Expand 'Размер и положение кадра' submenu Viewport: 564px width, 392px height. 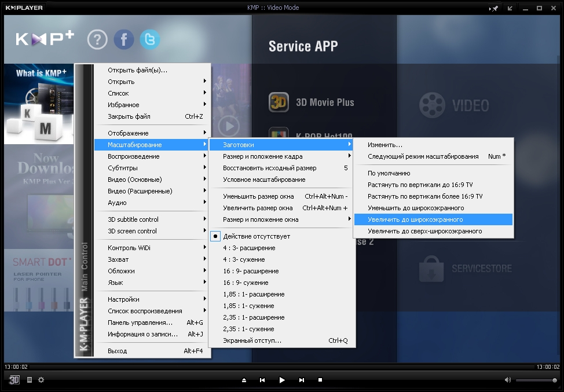pyautogui.click(x=282, y=156)
